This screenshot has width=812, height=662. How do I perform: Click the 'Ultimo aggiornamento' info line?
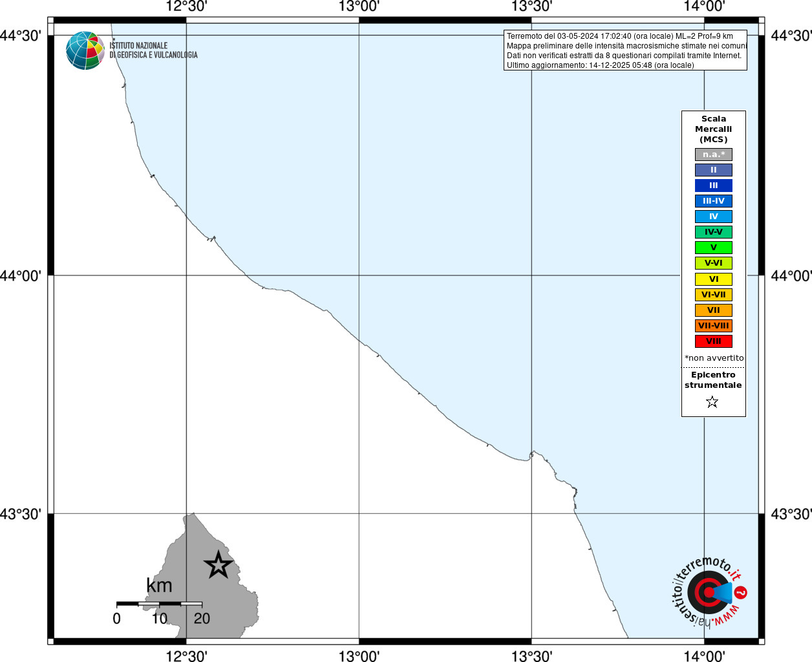point(600,65)
